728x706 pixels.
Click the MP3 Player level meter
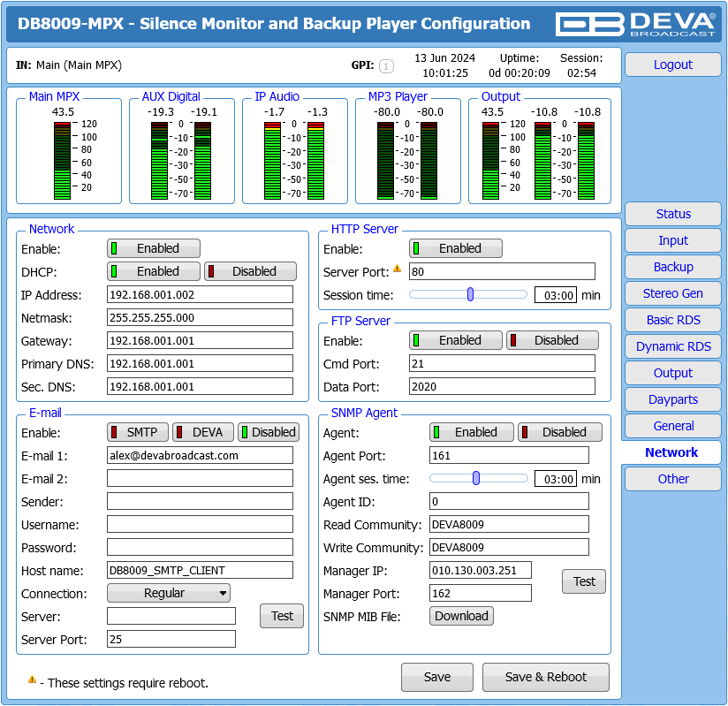pyautogui.click(x=407, y=161)
